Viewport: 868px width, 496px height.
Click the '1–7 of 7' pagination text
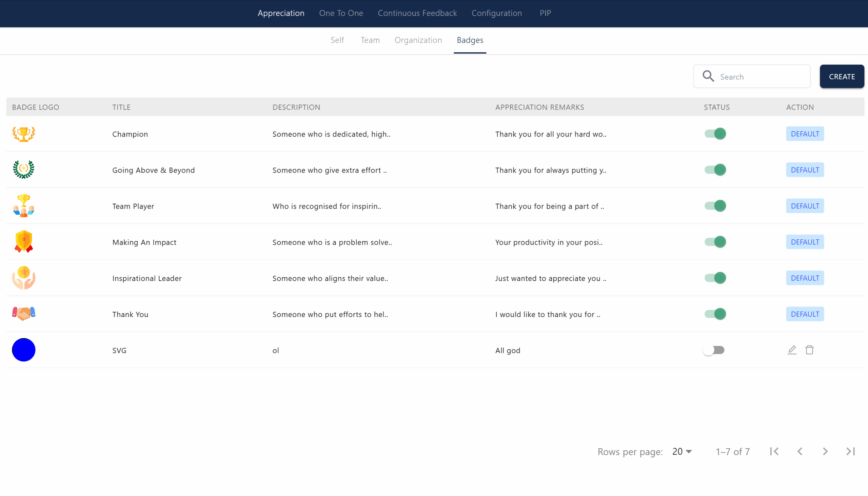[x=732, y=452]
